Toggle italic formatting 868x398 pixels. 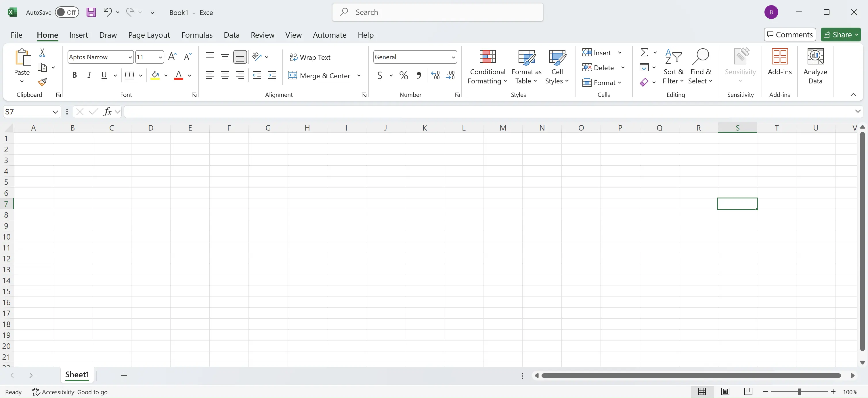(x=89, y=75)
